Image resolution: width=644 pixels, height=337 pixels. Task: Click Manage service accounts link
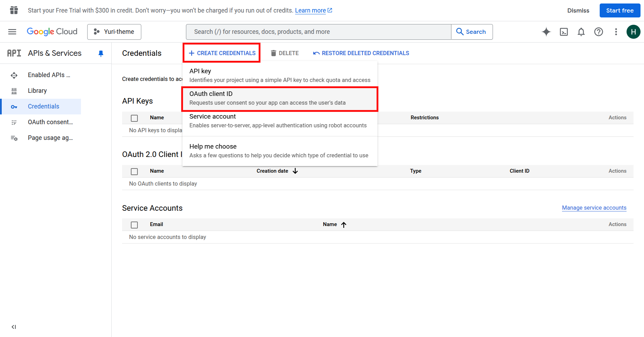click(594, 208)
